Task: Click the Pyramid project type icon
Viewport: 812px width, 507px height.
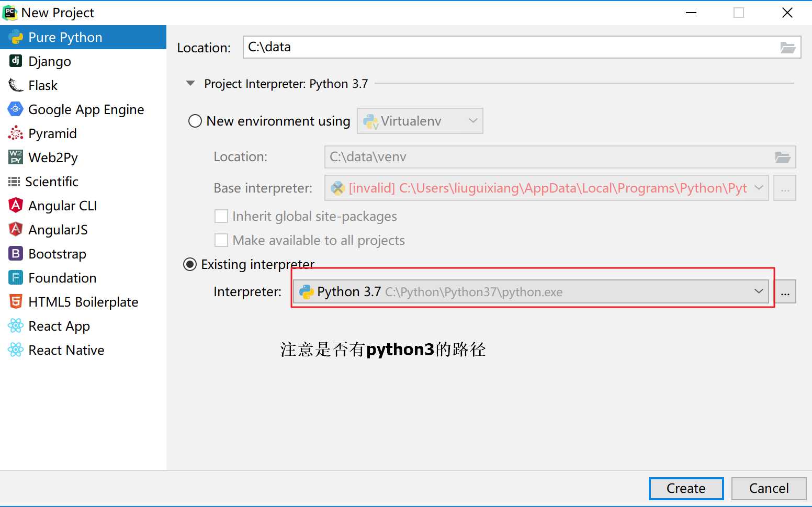Action: [x=16, y=133]
